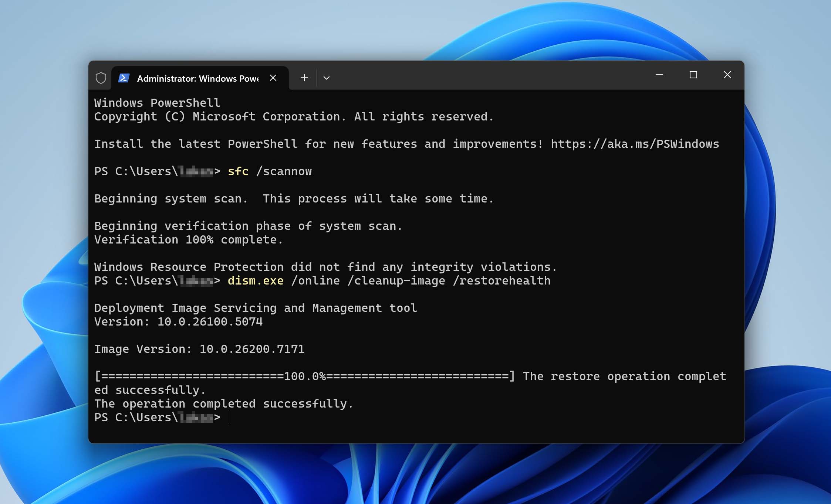Click the Windows Resource Protection result line

coord(325,267)
